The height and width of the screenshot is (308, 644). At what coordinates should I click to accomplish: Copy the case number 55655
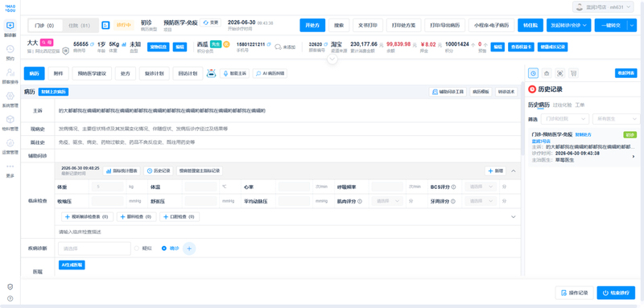92,44
